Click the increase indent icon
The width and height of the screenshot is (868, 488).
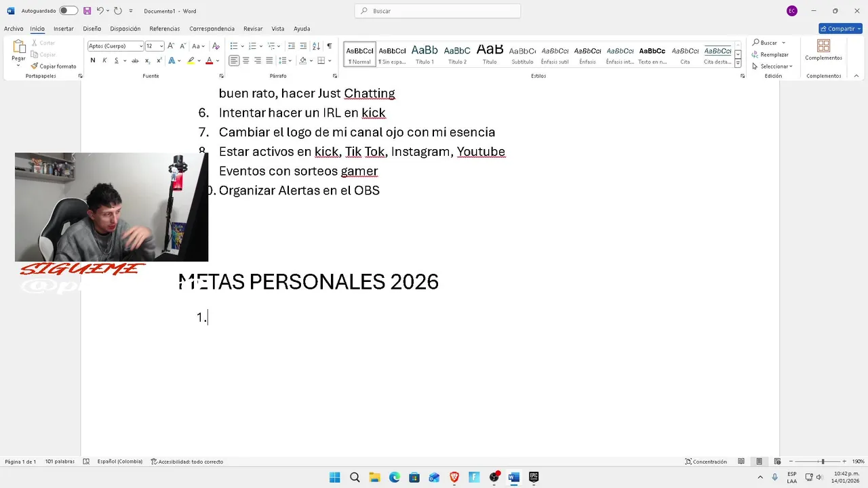[303, 46]
